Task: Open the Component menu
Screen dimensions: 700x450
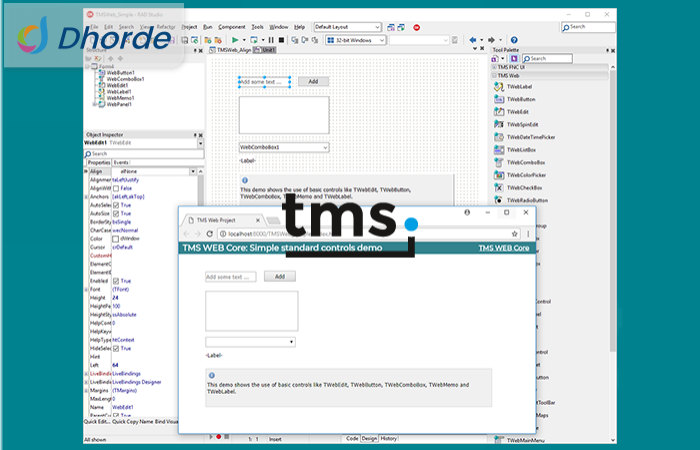Action: (x=232, y=27)
